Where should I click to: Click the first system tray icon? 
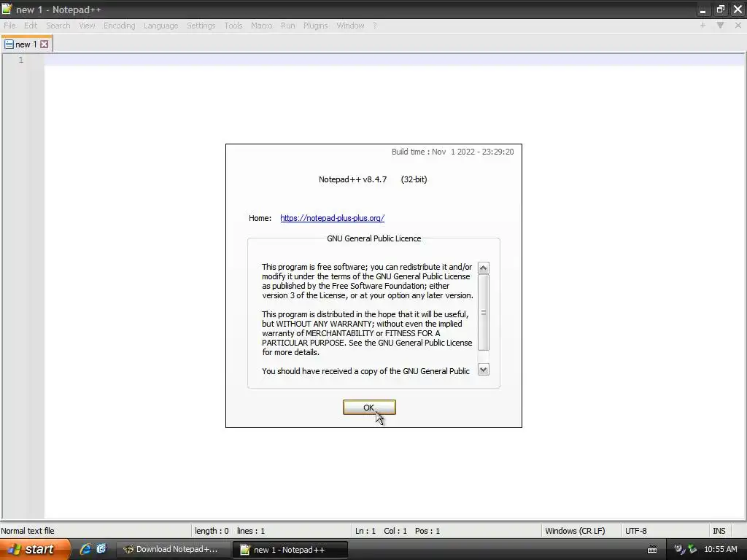(679, 550)
